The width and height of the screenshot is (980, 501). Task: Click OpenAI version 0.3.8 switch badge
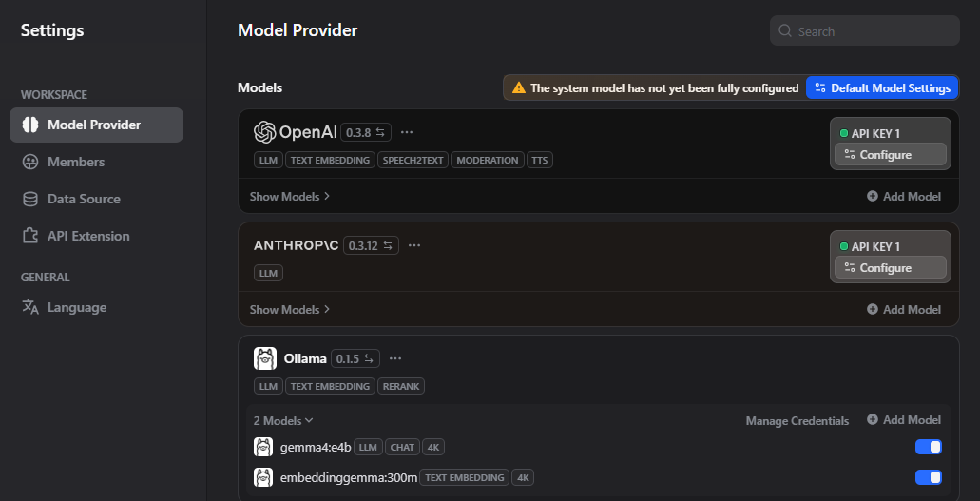coord(366,132)
